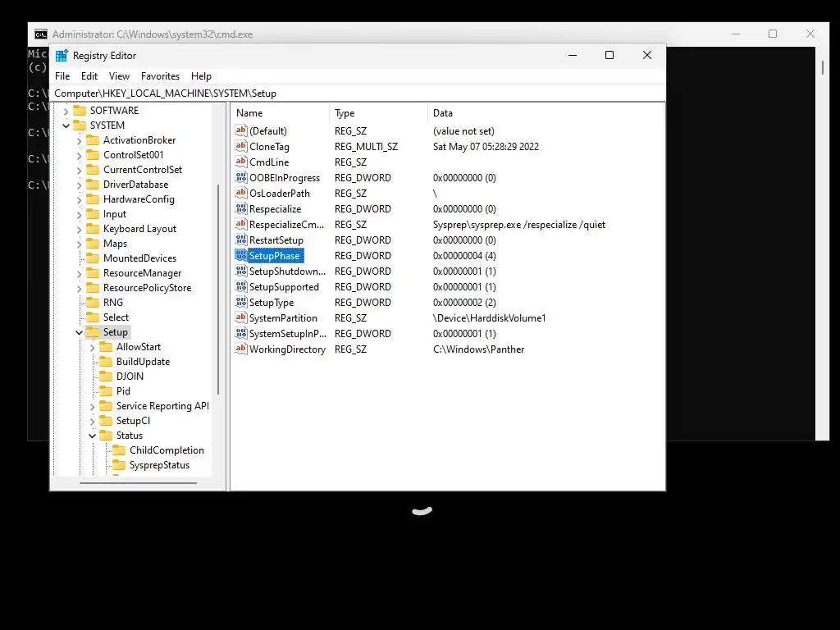Select the SetupSupported DWORD icon
Image resolution: width=840 pixels, height=630 pixels.
point(241,286)
